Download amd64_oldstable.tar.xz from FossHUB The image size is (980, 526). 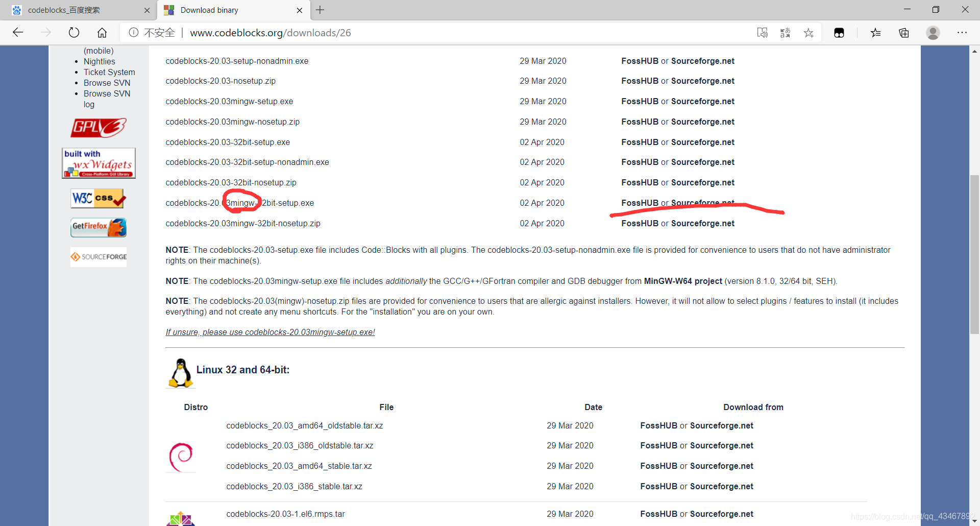(659, 425)
